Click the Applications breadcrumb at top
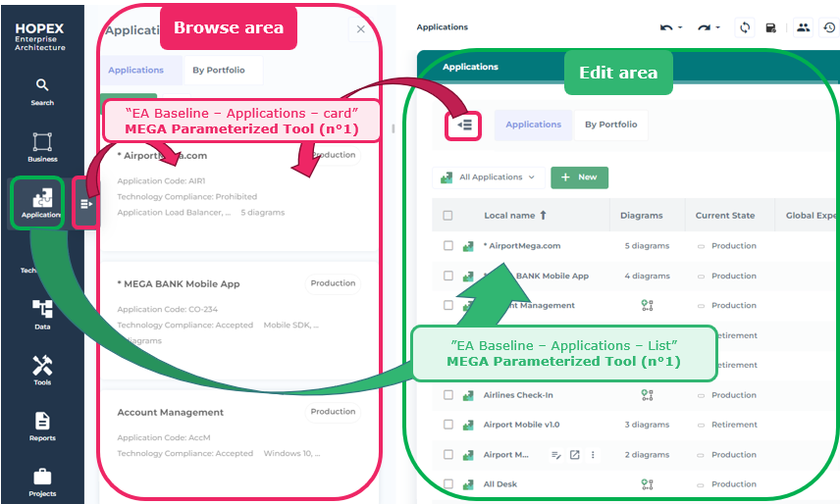This screenshot has height=504, width=840. (442, 27)
